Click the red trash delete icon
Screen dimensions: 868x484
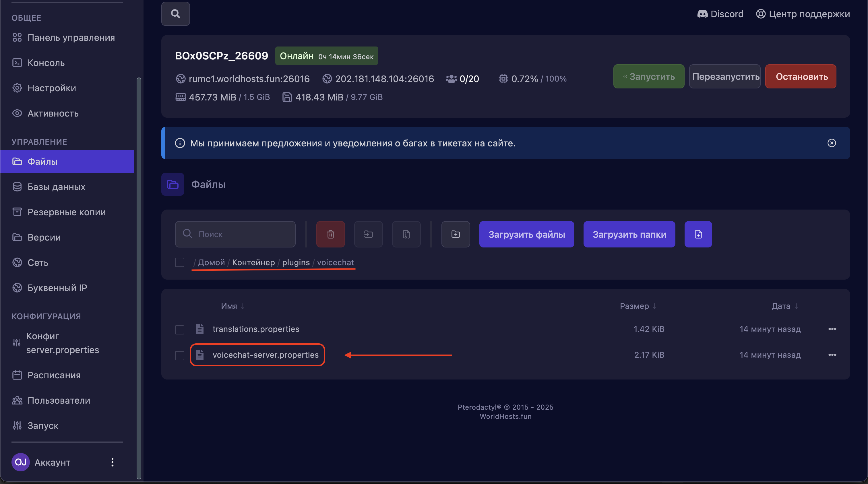(x=330, y=234)
